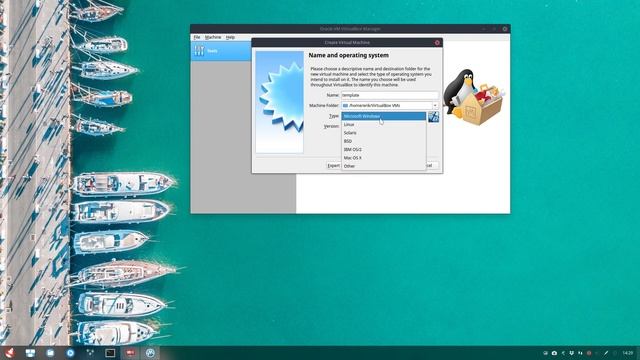This screenshot has width=640, height=360.
Task: Open the Help menu in VirtualBox Manager
Action: pos(230,37)
